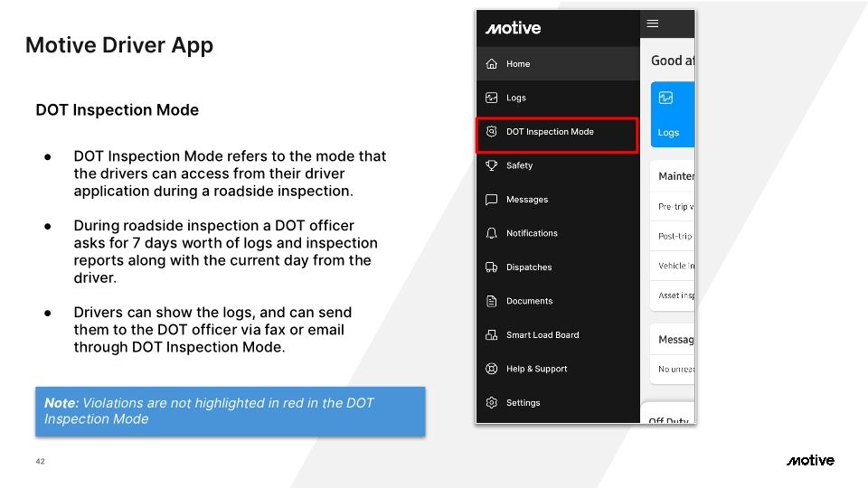Click the Notifications bell icon

coord(492,233)
